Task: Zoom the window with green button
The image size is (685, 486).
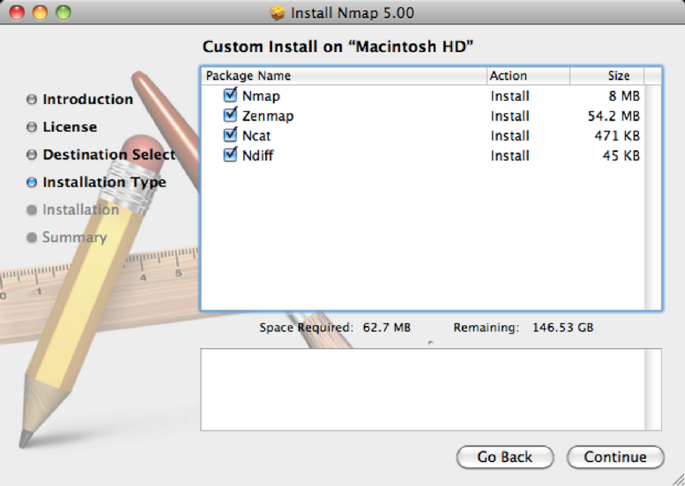Action: click(63, 12)
